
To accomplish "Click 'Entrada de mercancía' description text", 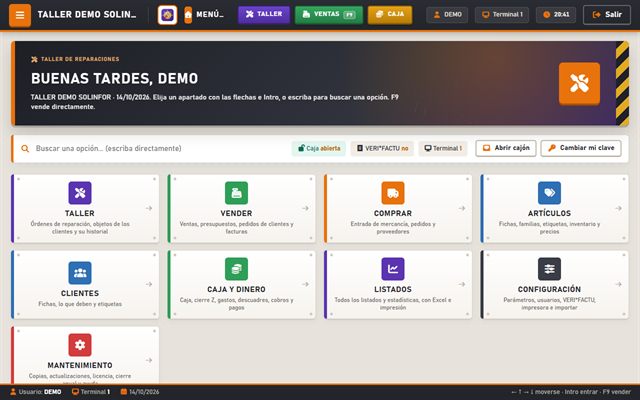I will [393, 228].
